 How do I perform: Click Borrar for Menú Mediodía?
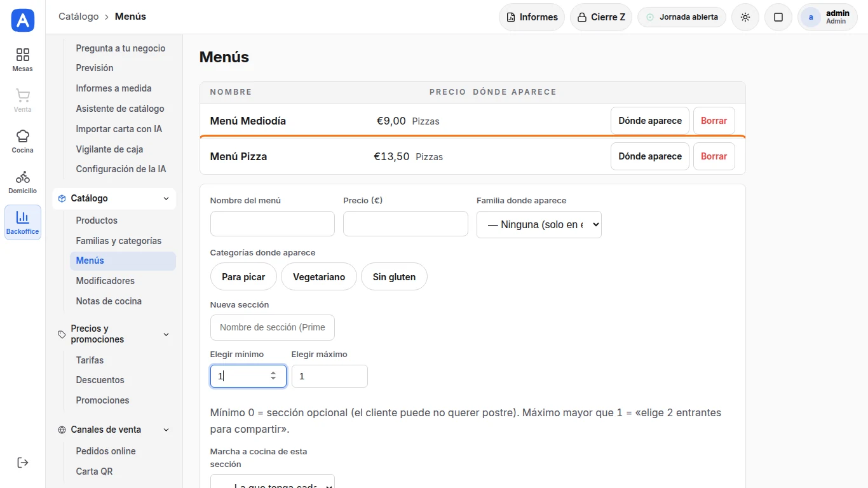pos(714,121)
